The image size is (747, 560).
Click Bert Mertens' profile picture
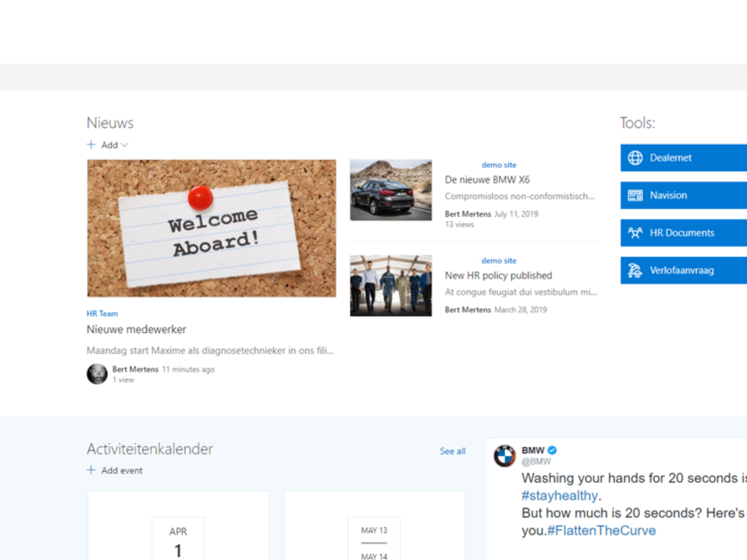pos(97,374)
